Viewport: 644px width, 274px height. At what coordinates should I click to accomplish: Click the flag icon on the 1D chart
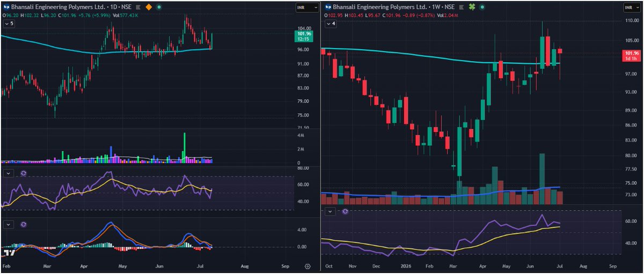(x=139, y=8)
